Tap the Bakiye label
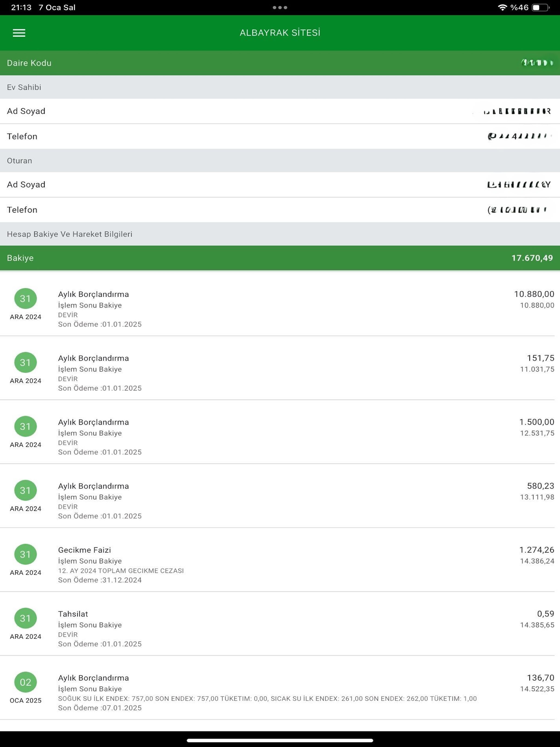This screenshot has width=560, height=747. (20, 258)
